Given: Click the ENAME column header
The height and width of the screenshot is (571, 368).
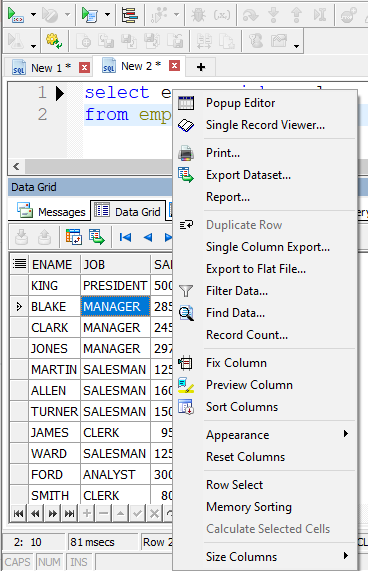Looking at the screenshot, I should pyautogui.click(x=54, y=264).
